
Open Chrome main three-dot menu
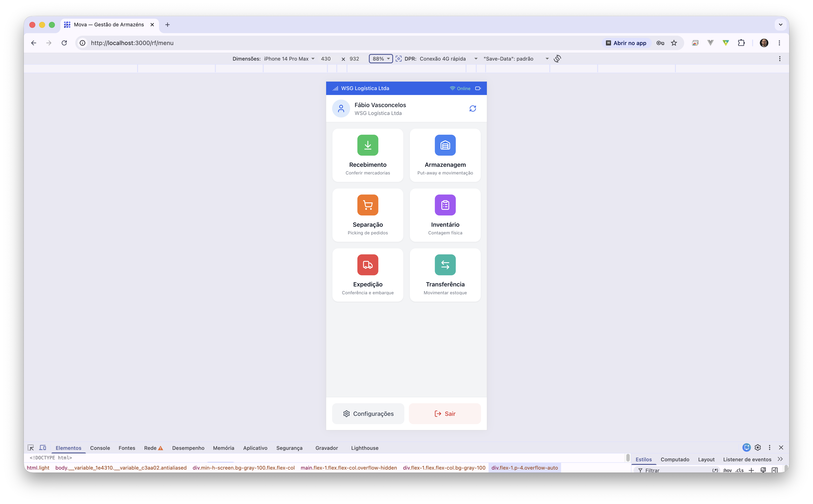(x=779, y=43)
